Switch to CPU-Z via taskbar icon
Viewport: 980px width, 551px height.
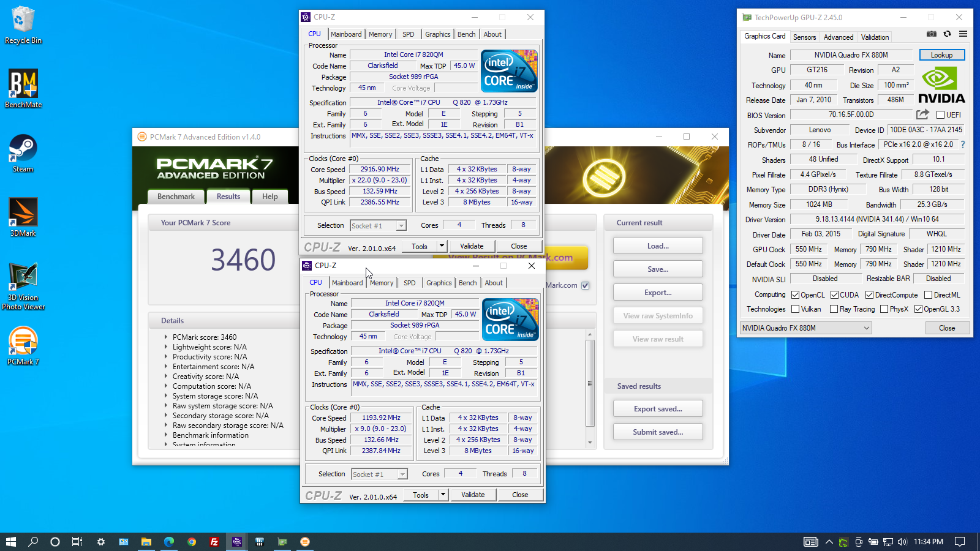click(237, 542)
